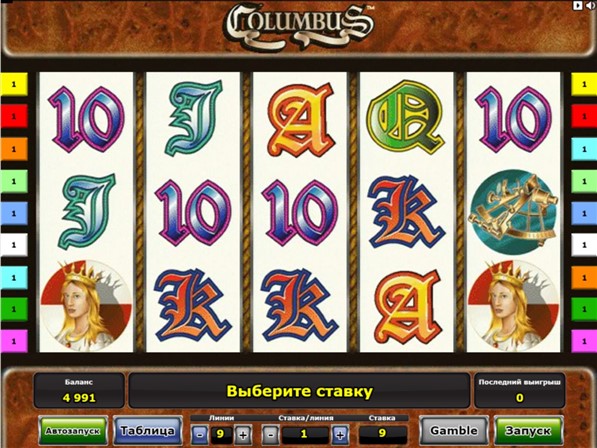Click the queen portrait on the fifth reel
The image size is (597, 448).
514,305
